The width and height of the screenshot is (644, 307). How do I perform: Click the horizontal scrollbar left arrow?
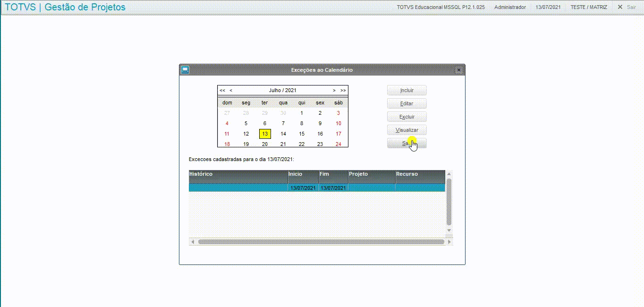(192, 242)
